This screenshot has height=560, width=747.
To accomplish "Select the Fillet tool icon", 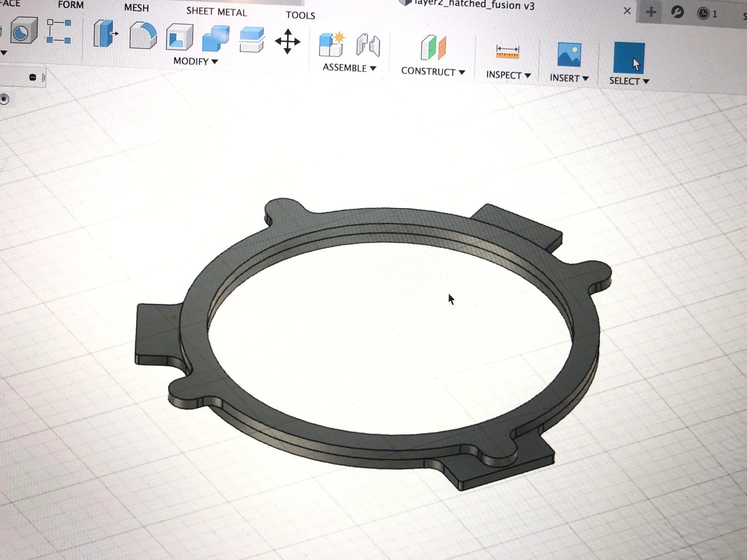I will tap(144, 36).
